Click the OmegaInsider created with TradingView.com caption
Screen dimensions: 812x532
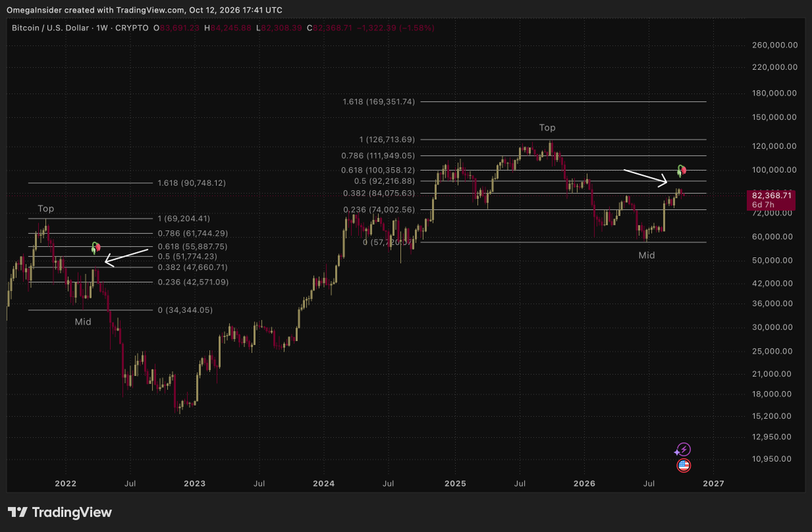[x=144, y=10]
